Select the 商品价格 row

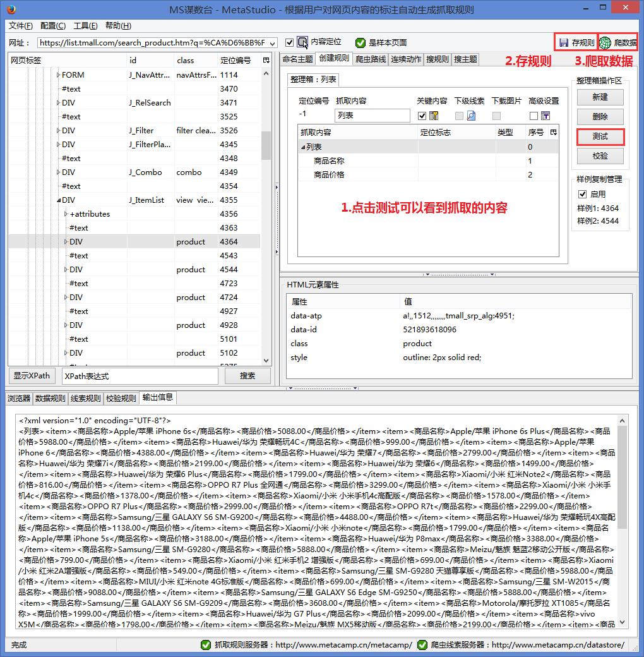point(428,175)
